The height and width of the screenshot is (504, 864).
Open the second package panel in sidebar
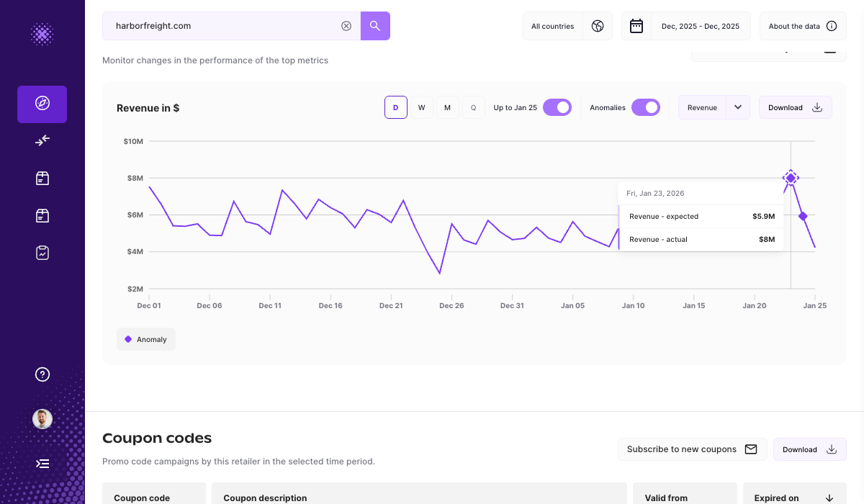tap(42, 215)
